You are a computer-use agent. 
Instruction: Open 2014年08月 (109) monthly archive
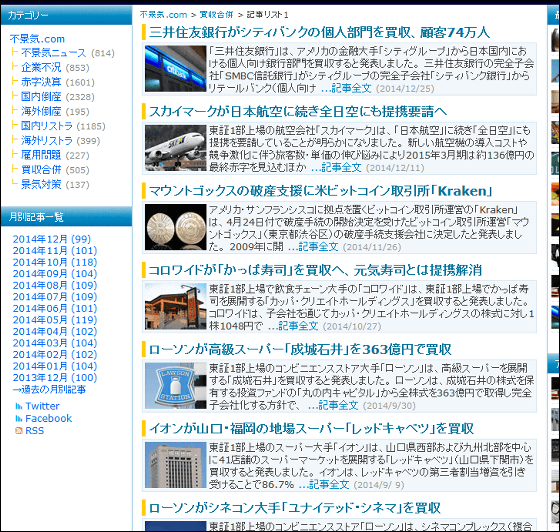pyautogui.click(x=55, y=285)
